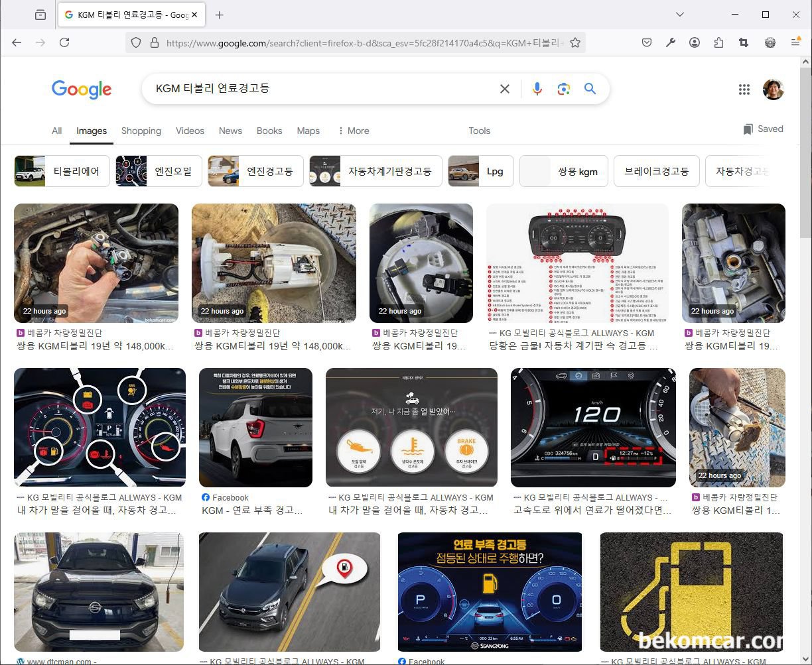Submit search with the magnifier icon
This screenshot has height=665, width=812.
click(590, 89)
